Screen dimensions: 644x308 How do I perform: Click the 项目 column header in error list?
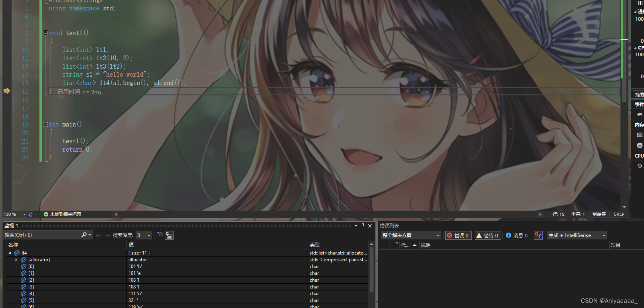click(x=615, y=245)
